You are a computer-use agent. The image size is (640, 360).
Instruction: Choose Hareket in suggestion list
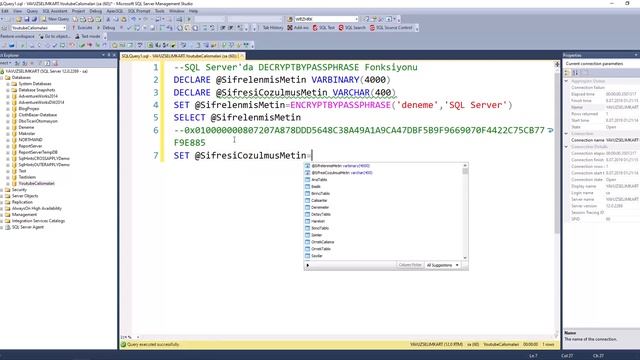[318, 221]
